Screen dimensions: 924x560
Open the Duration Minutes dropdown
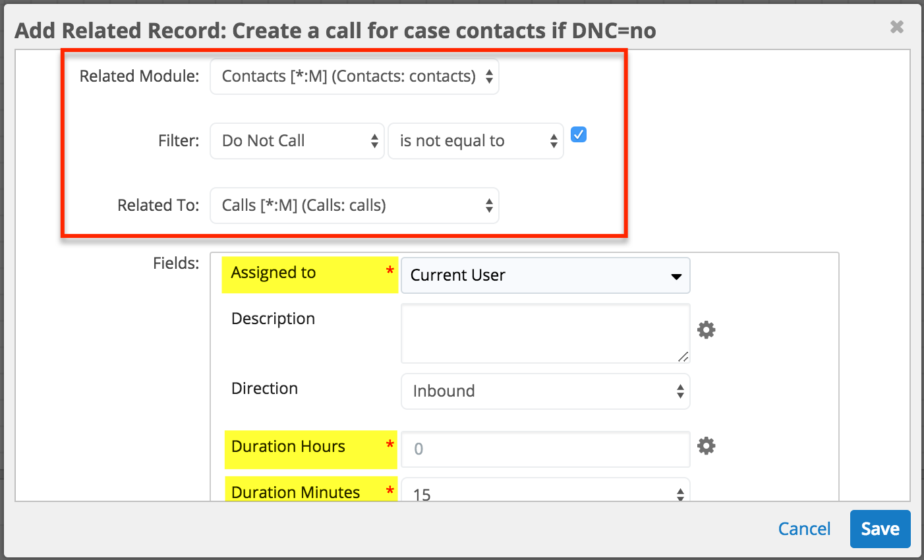[x=545, y=491]
